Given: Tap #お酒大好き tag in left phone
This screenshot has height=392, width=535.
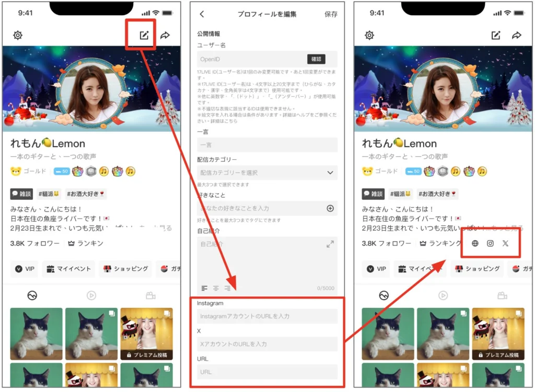Looking at the screenshot, I should [x=86, y=194].
